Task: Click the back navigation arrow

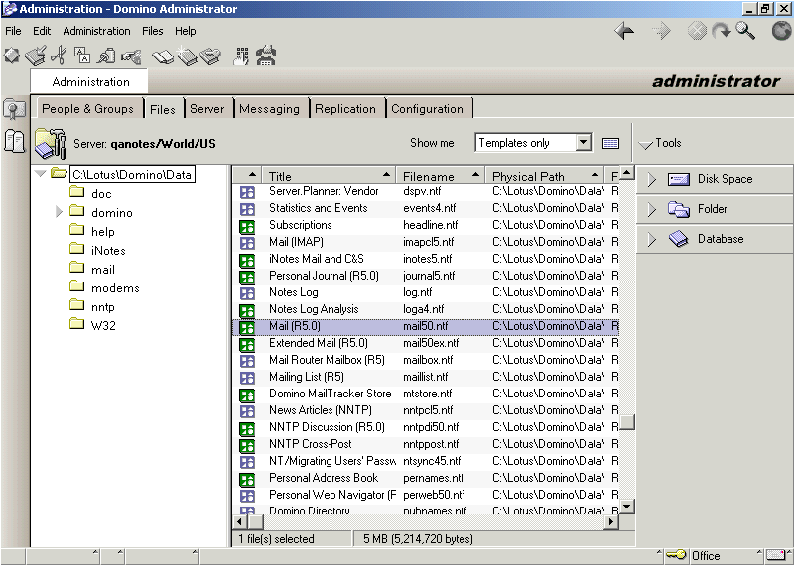Action: [x=624, y=32]
